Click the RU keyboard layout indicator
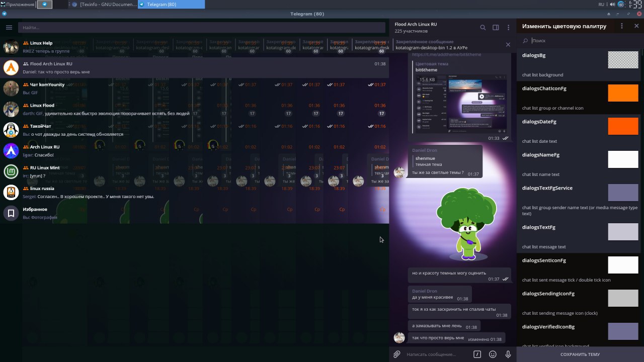The image size is (644, 362). point(601,5)
